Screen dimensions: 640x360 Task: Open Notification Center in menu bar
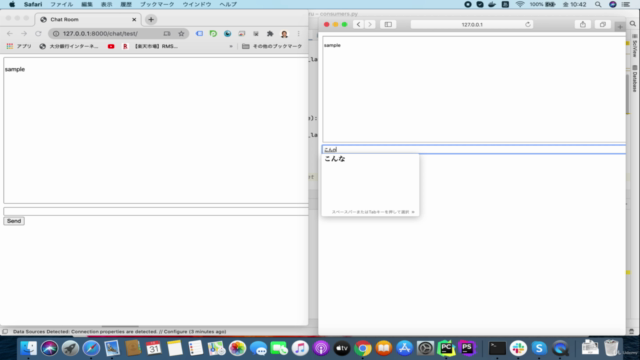[626, 4]
